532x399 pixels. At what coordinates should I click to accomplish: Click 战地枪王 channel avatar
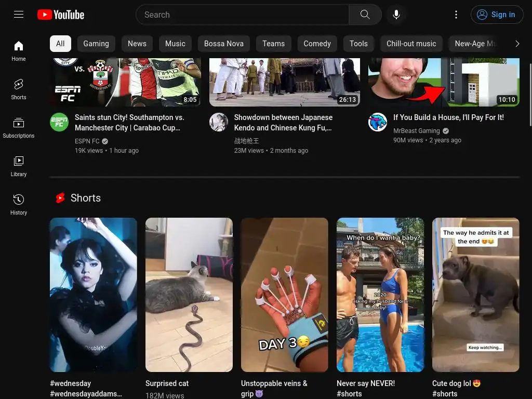pyautogui.click(x=219, y=122)
